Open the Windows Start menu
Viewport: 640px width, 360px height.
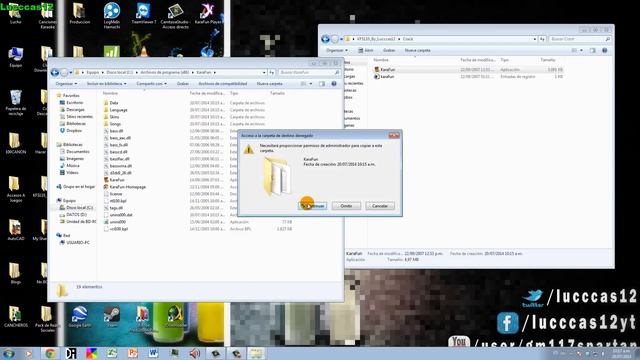click(x=8, y=353)
